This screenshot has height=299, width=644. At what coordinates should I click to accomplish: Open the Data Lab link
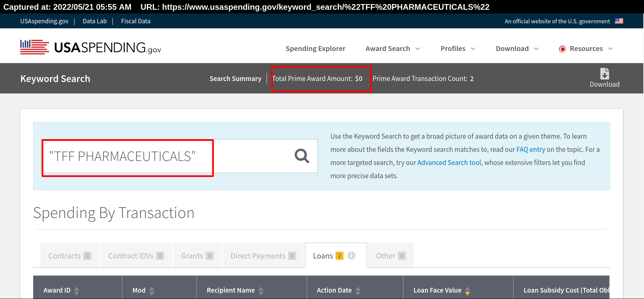click(95, 21)
